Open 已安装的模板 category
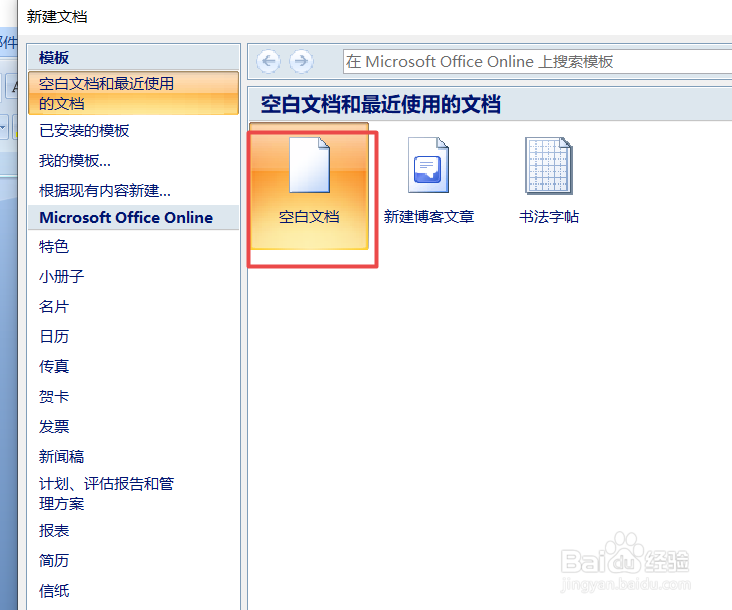Viewport: 732px width, 610px height. [84, 131]
